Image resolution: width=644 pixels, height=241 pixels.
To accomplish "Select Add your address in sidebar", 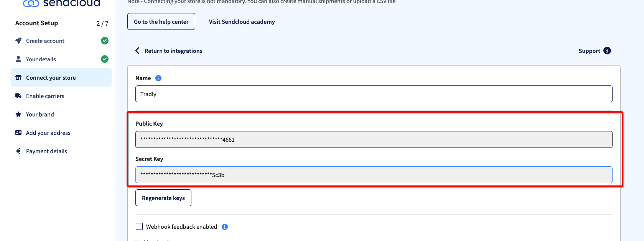I will click(x=48, y=133).
